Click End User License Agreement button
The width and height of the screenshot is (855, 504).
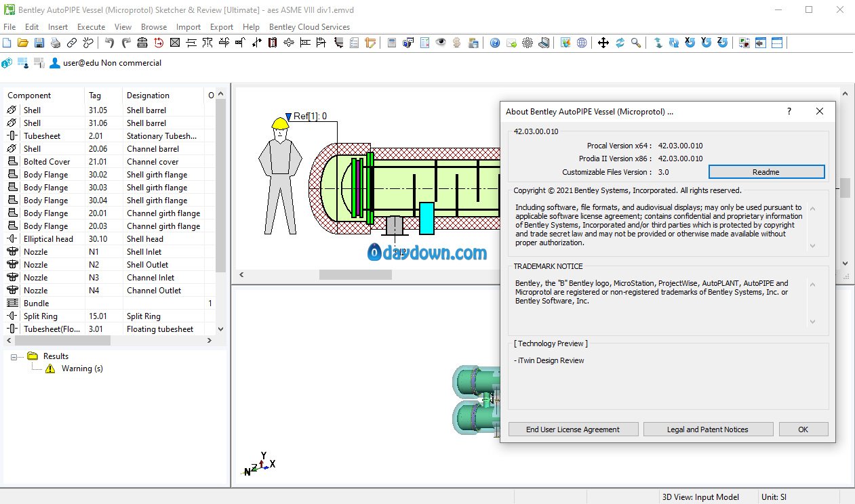(573, 429)
